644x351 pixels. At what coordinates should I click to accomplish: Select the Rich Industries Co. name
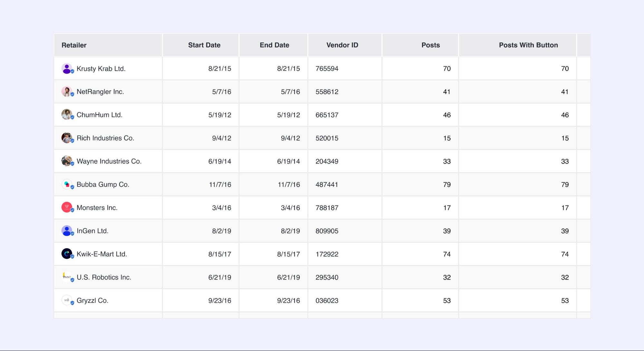click(105, 138)
